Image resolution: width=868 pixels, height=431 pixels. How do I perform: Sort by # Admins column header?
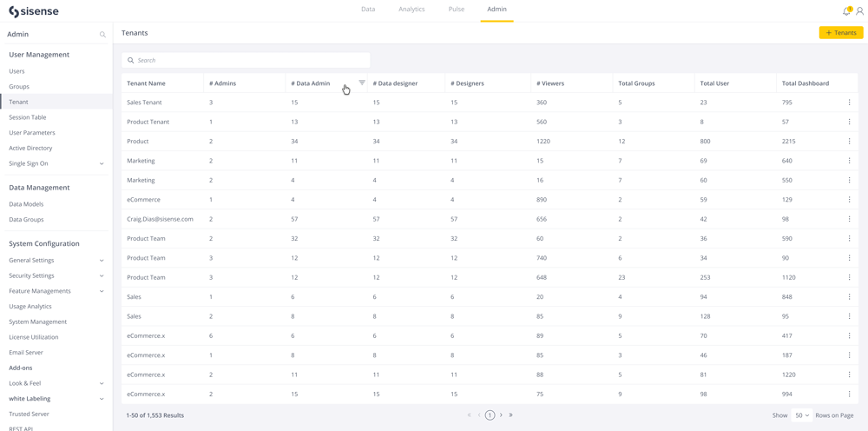[x=222, y=83]
